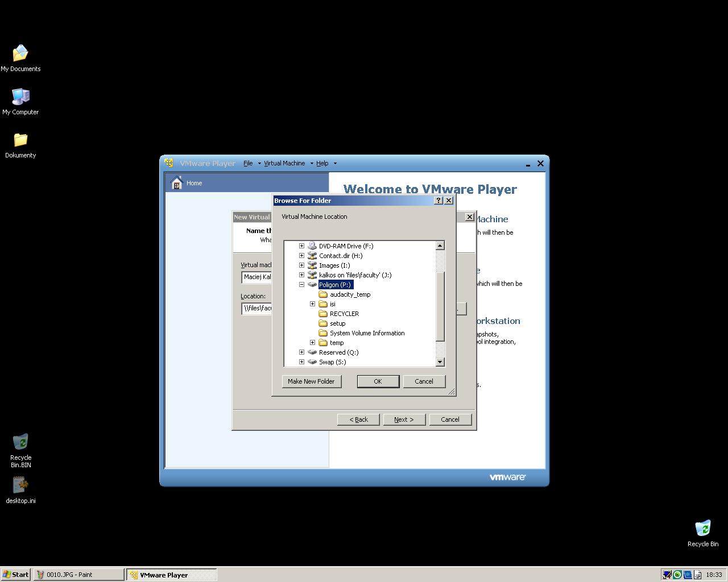Expand the Swap (S:) node
728x582 pixels.
click(302, 362)
